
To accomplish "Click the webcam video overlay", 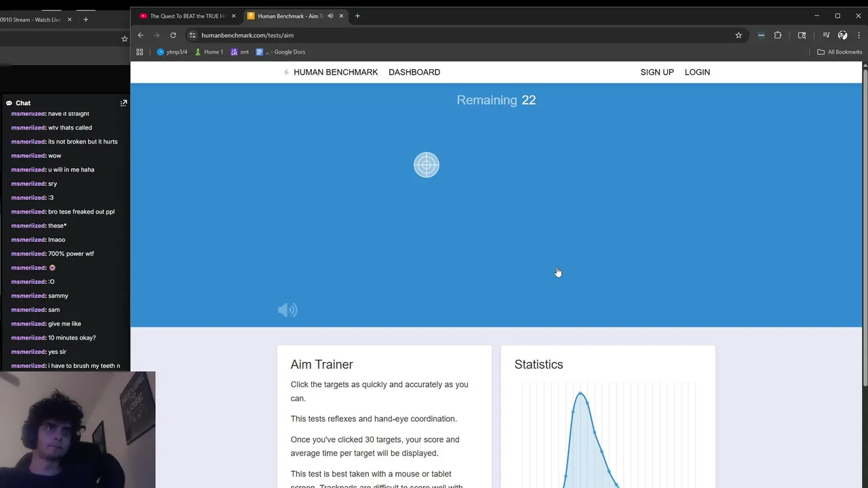I will pos(77,430).
